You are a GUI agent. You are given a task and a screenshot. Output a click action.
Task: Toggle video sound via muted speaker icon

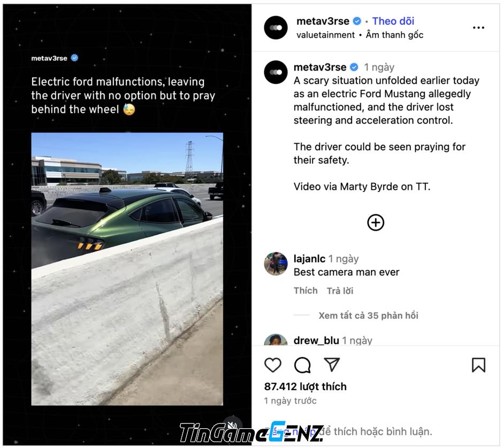(232, 424)
